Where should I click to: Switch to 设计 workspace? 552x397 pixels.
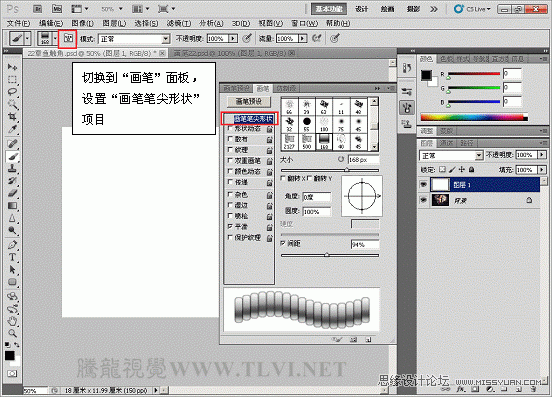coord(362,9)
